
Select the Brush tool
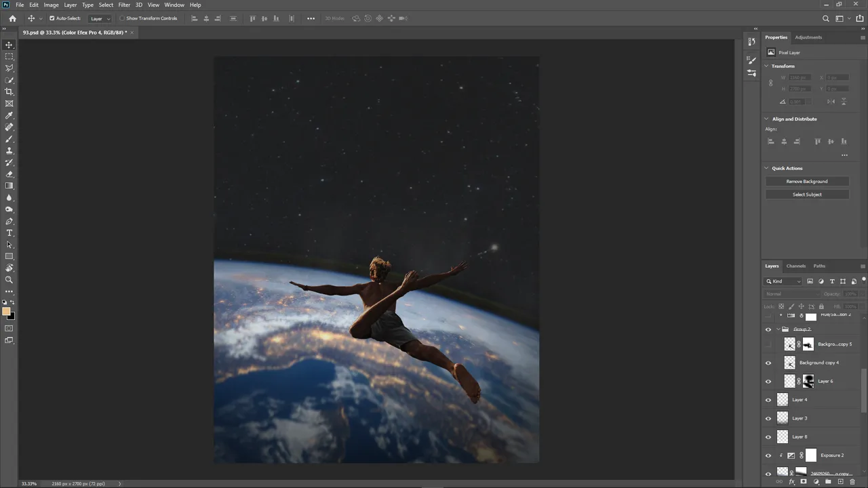[x=9, y=139]
